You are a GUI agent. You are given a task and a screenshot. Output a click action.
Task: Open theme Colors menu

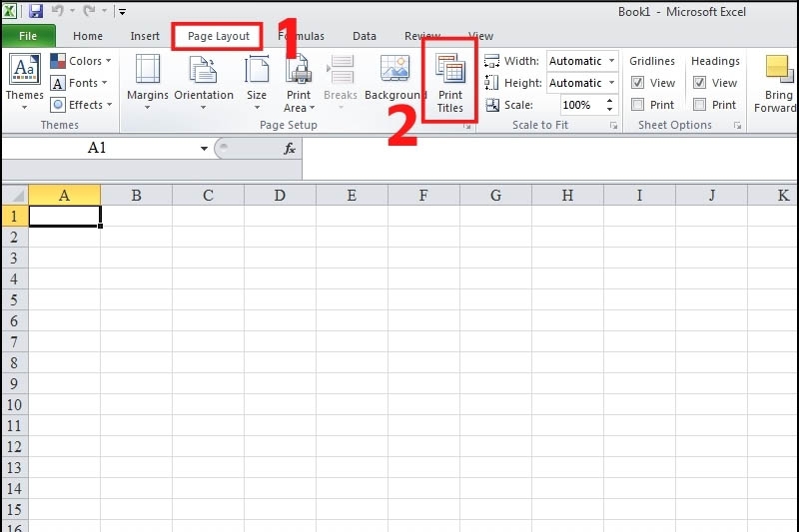(x=81, y=61)
